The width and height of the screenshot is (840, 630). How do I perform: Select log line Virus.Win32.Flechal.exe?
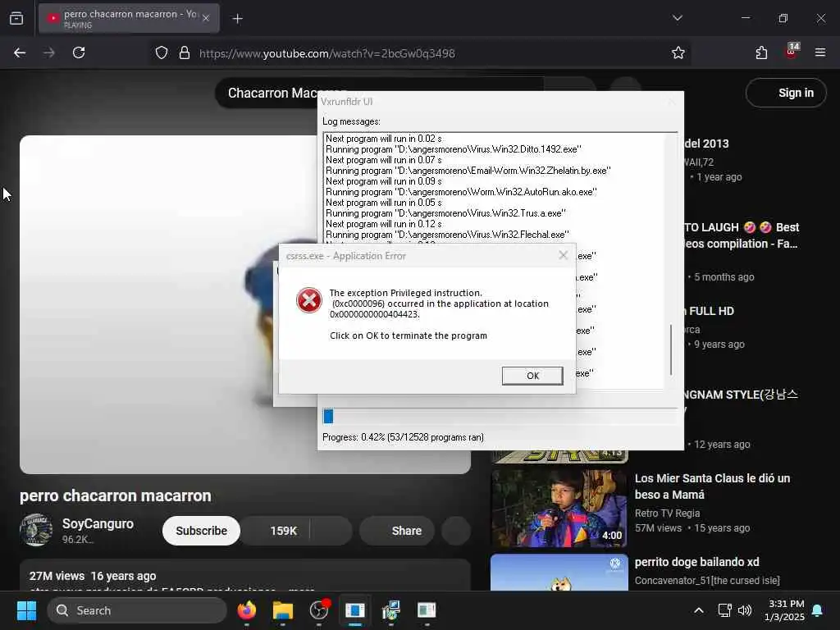[447, 235]
